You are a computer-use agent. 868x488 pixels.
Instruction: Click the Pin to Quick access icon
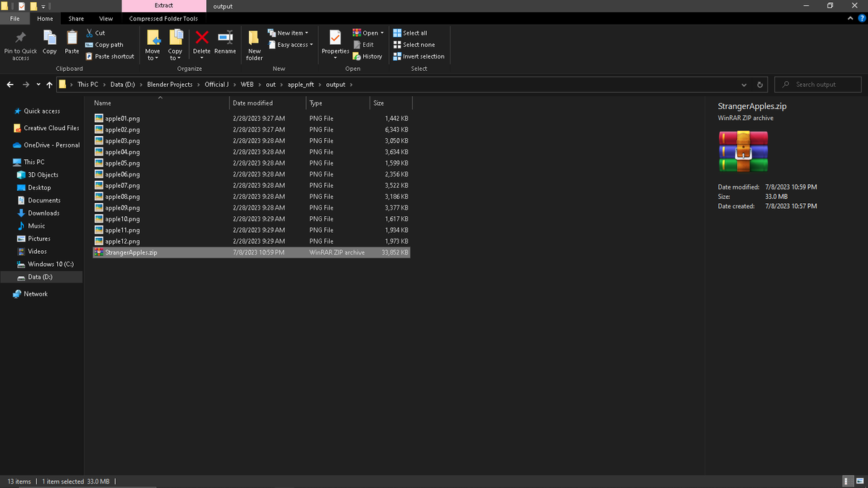20,38
